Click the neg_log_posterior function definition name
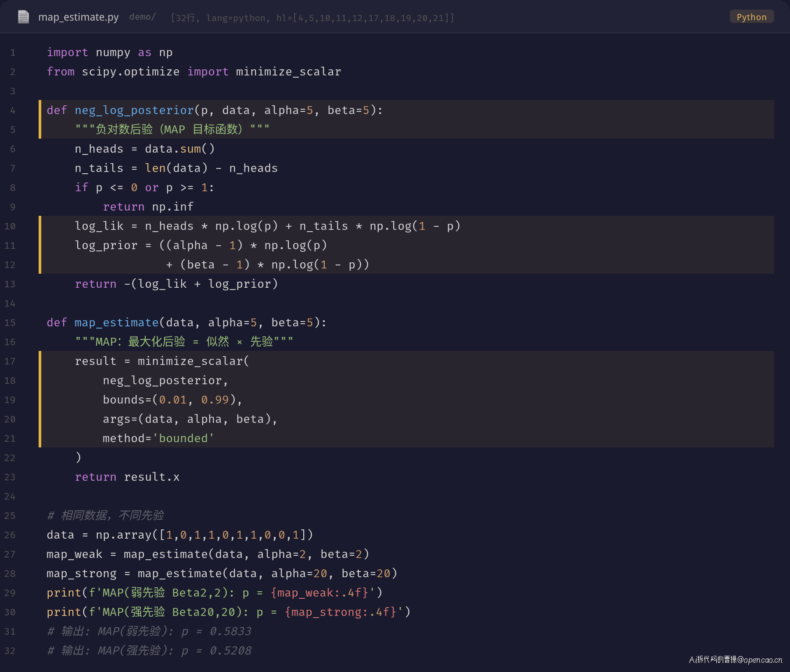Screen dimensions: 790x672 (134, 111)
